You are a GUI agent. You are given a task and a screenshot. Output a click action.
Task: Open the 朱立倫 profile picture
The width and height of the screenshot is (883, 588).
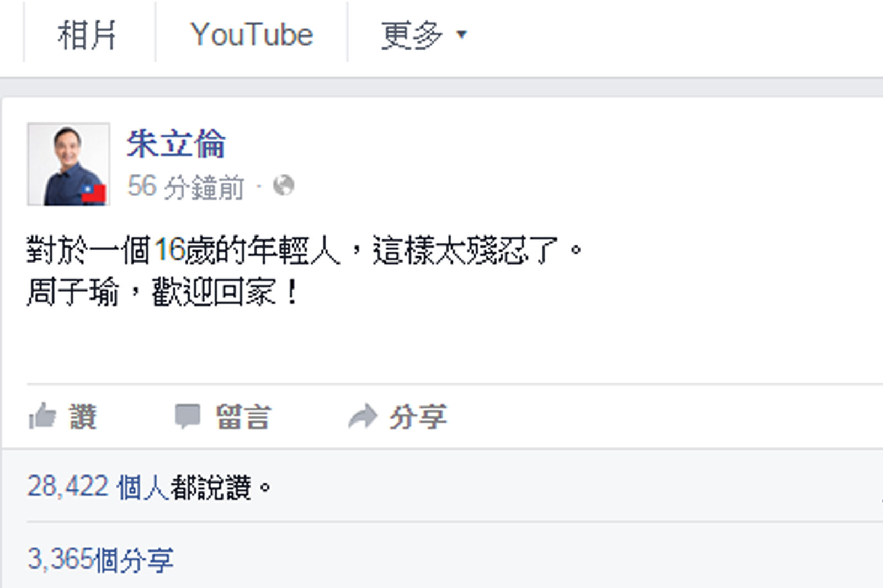tap(68, 164)
